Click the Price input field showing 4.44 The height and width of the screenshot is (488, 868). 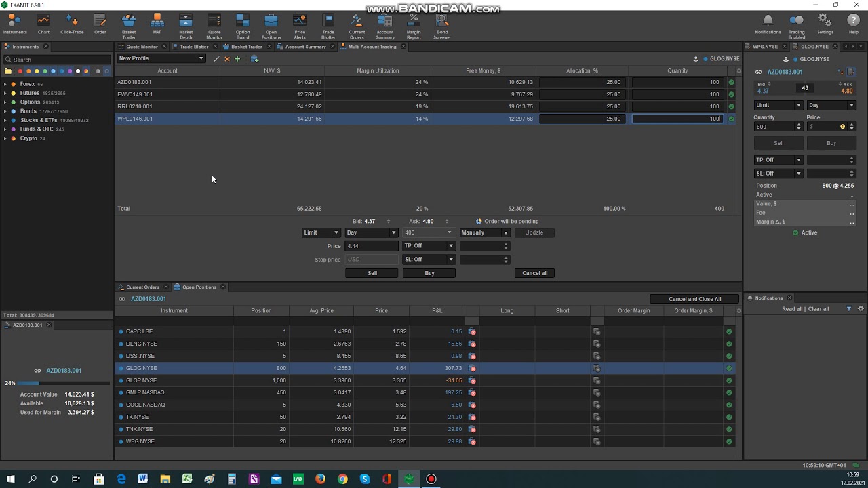[372, 246]
